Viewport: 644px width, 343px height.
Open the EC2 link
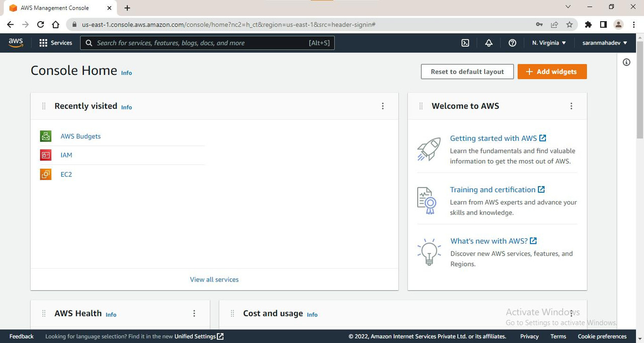point(66,175)
